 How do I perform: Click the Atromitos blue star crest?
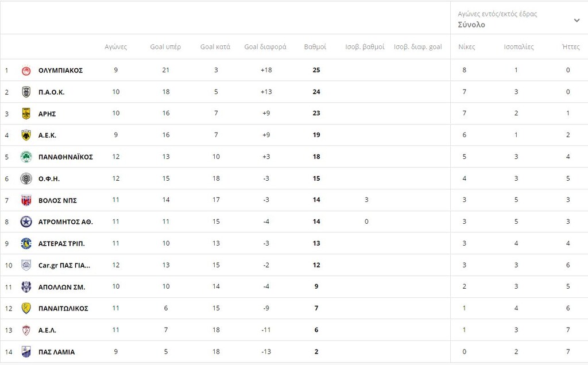(26, 222)
